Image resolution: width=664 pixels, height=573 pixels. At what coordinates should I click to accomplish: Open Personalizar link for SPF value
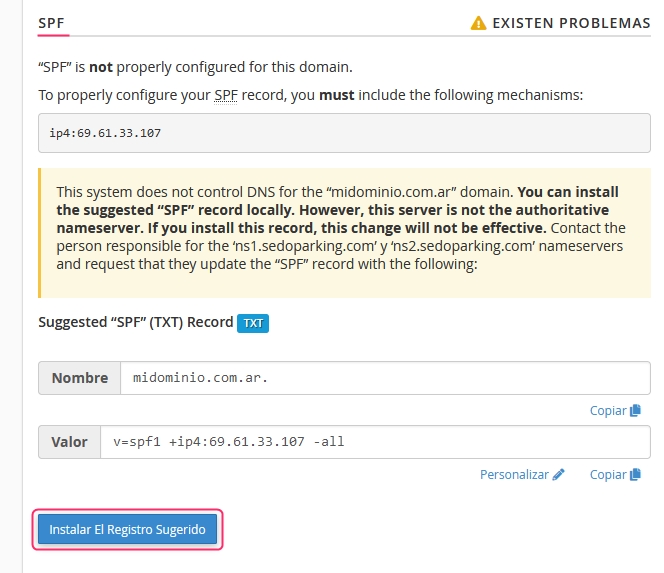point(522,474)
